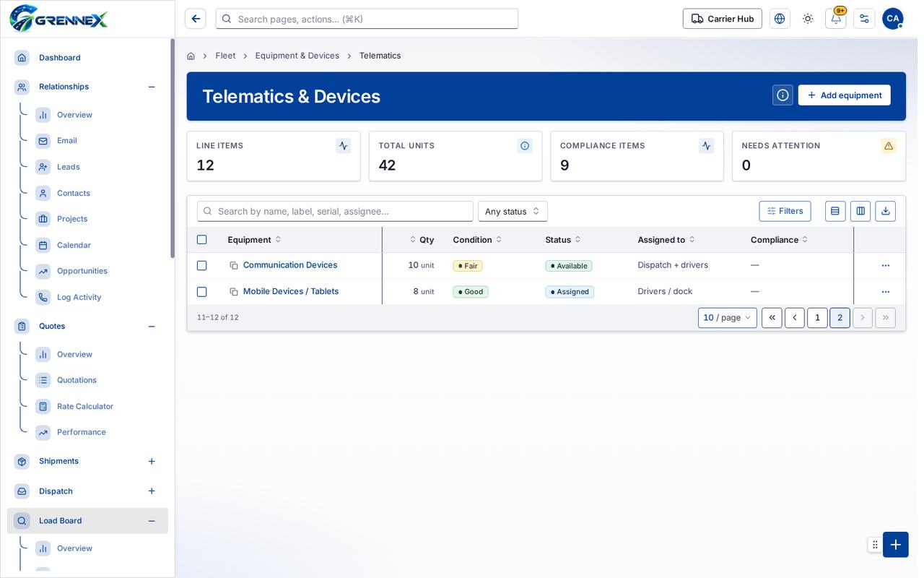Viewport: 924px width, 578px height.
Task: Open the column visibility icon
Action: point(860,211)
